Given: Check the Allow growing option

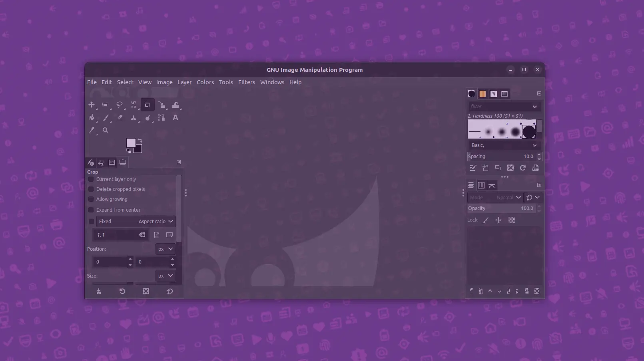Looking at the screenshot, I should click(91, 199).
